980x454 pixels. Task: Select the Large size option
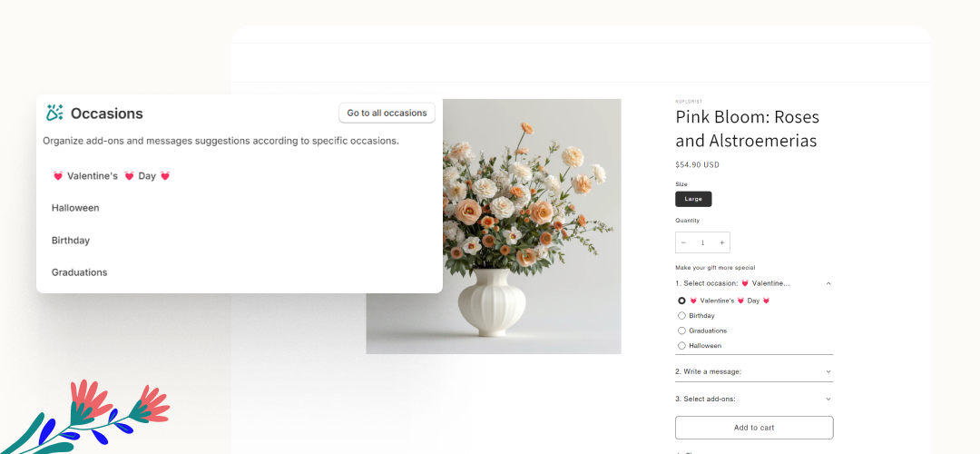coord(693,199)
